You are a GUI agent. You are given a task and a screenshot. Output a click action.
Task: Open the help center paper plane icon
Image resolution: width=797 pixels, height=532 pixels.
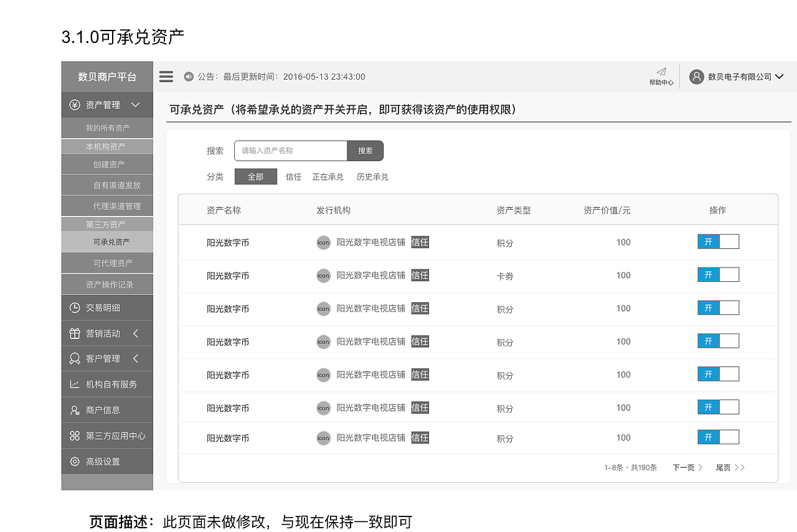click(661, 72)
